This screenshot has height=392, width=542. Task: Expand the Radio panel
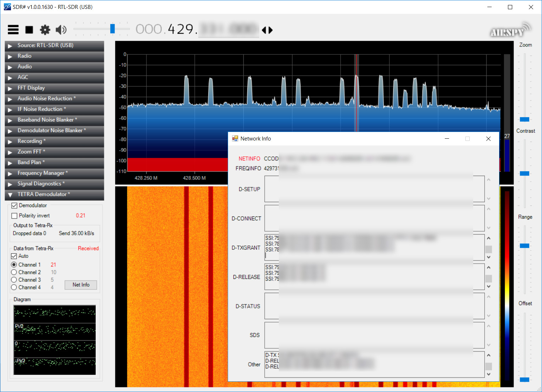pos(54,56)
